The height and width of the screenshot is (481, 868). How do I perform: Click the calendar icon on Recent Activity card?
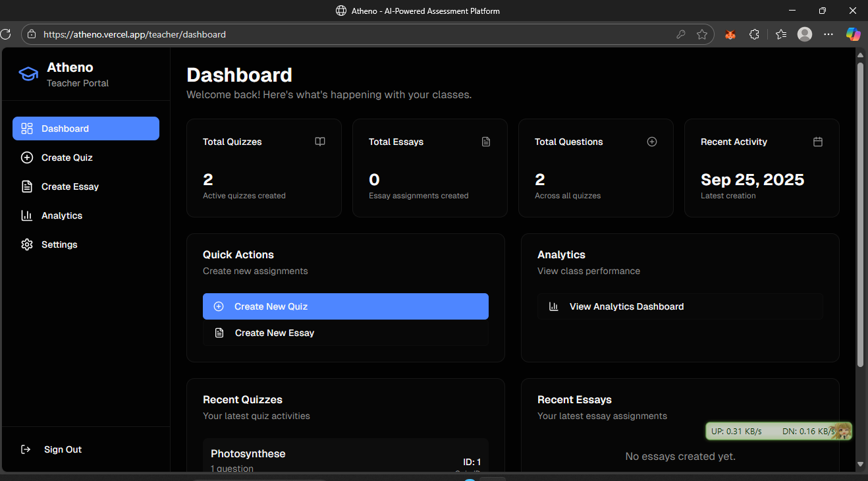click(818, 142)
